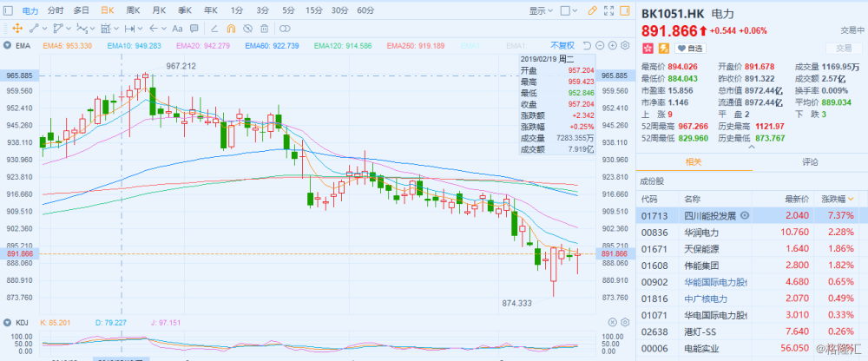Toggle the orange pencil drawing toolbar

pyautogui.click(x=592, y=10)
